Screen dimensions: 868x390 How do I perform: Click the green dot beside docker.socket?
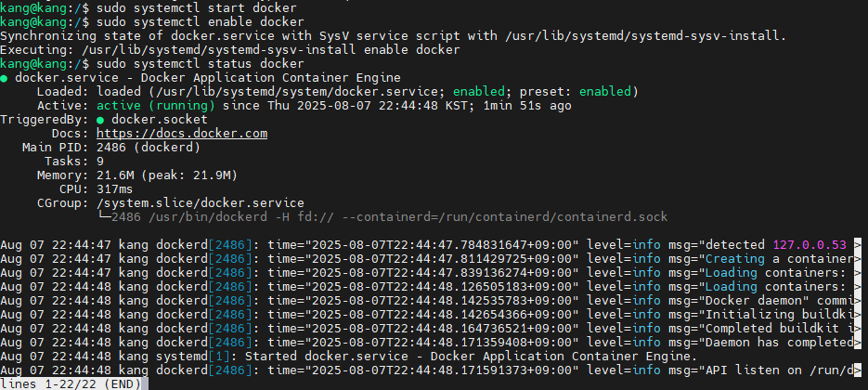(x=100, y=120)
